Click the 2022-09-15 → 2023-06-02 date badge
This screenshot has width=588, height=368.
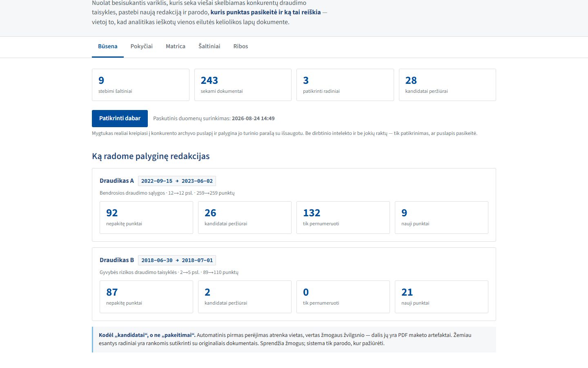coord(177,181)
